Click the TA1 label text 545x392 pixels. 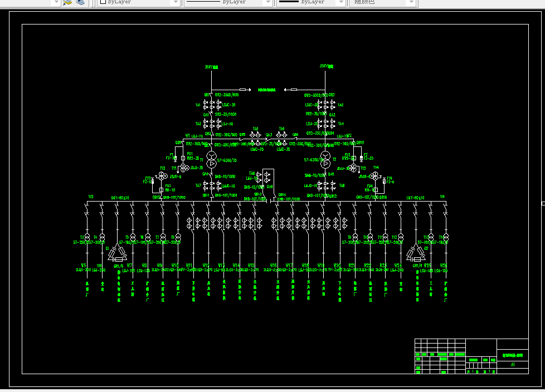198,105
